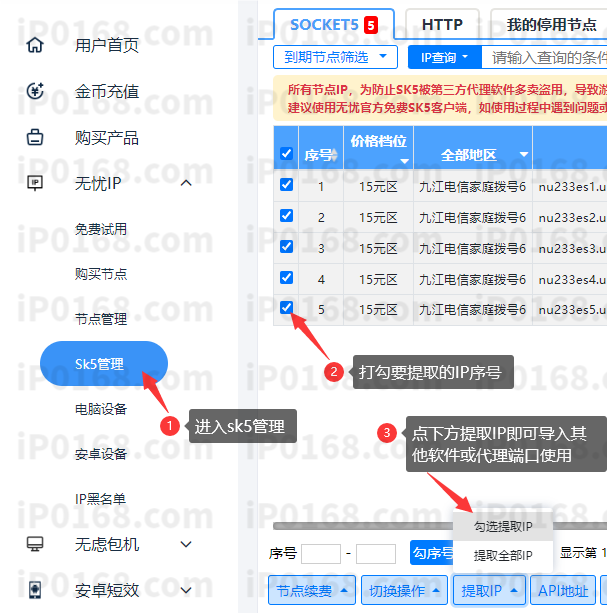Click the 节点续费 button
This screenshot has width=607, height=613.
coord(312,591)
